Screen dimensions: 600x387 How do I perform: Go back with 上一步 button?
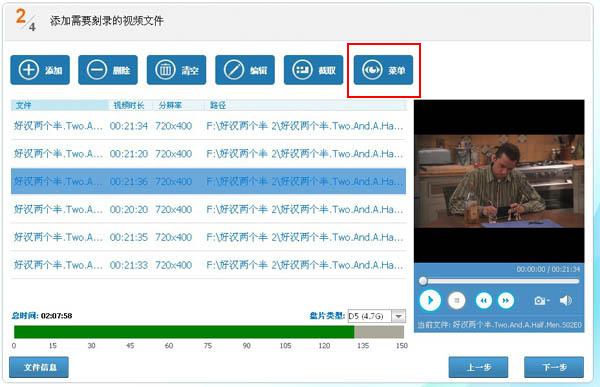[x=478, y=367]
